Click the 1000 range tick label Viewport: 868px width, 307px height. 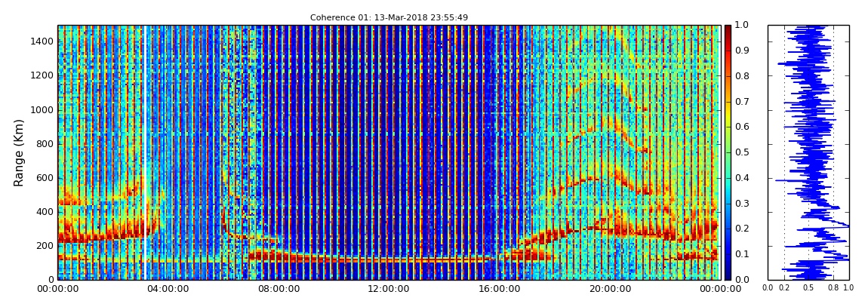point(43,110)
